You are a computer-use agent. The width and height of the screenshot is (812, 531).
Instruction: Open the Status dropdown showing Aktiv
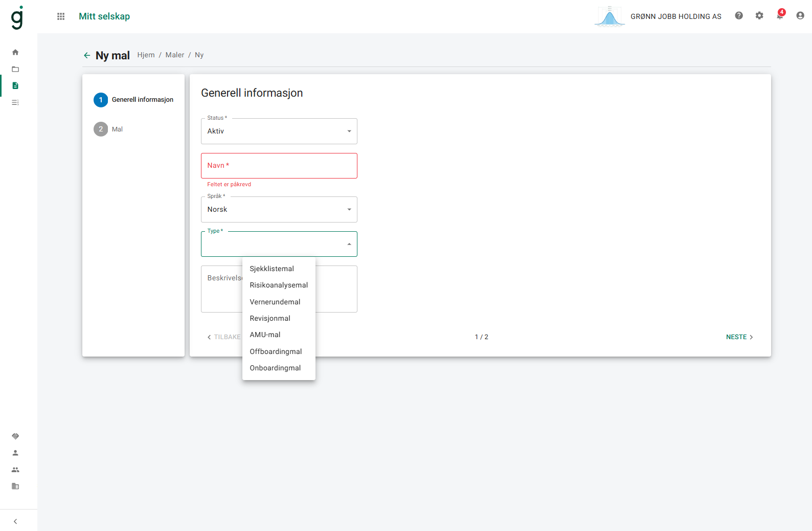(279, 131)
